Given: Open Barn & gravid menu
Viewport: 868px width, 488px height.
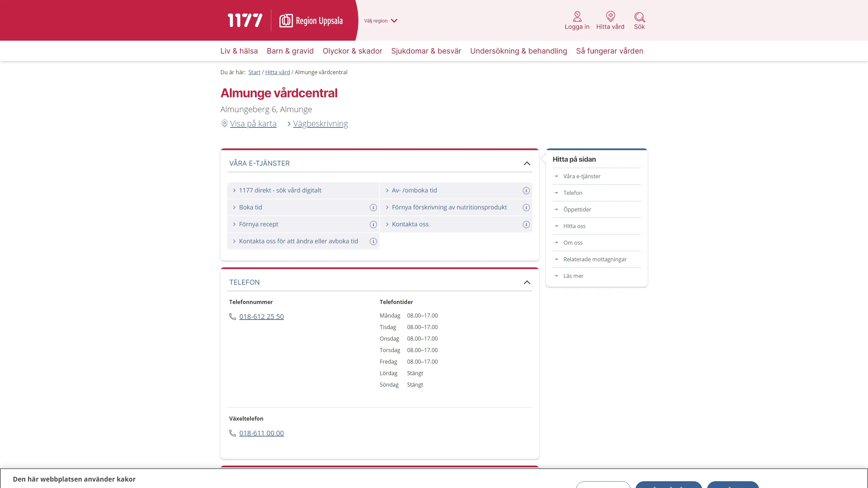Looking at the screenshot, I should [290, 51].
